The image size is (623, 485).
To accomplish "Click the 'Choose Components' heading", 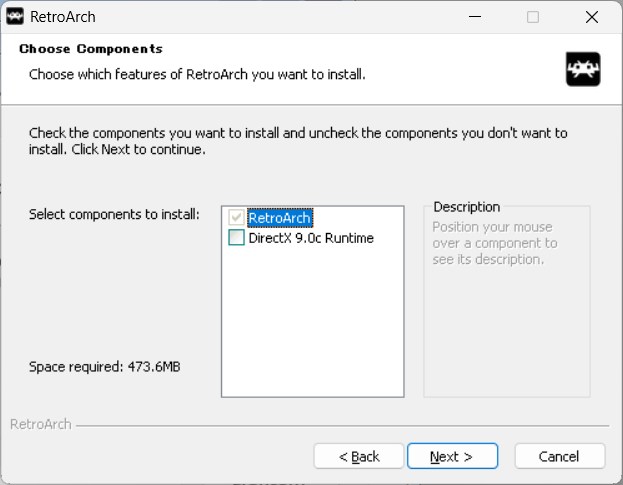I will pyautogui.click(x=91, y=49).
